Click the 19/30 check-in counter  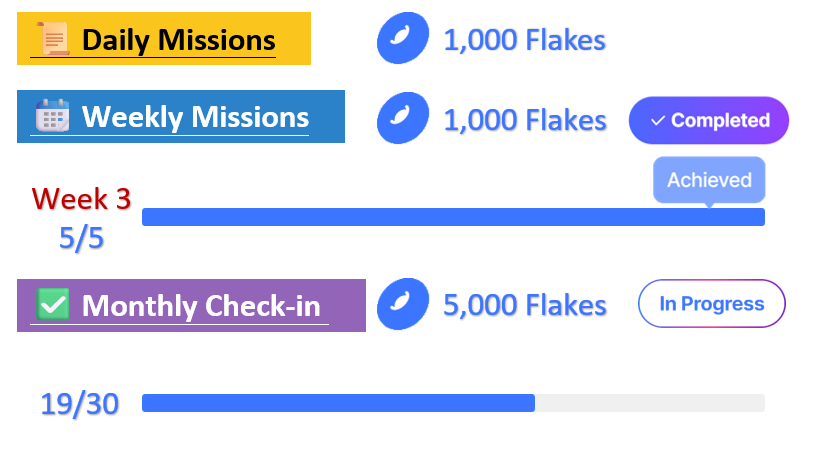(x=80, y=404)
